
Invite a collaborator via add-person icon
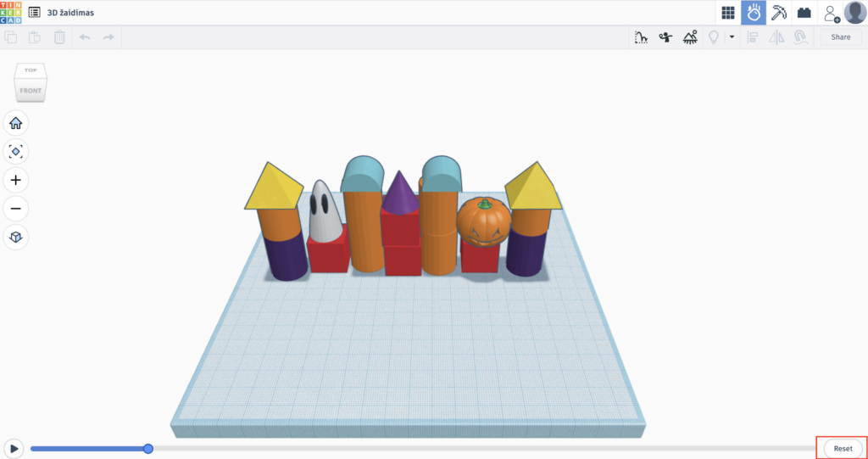(x=832, y=14)
